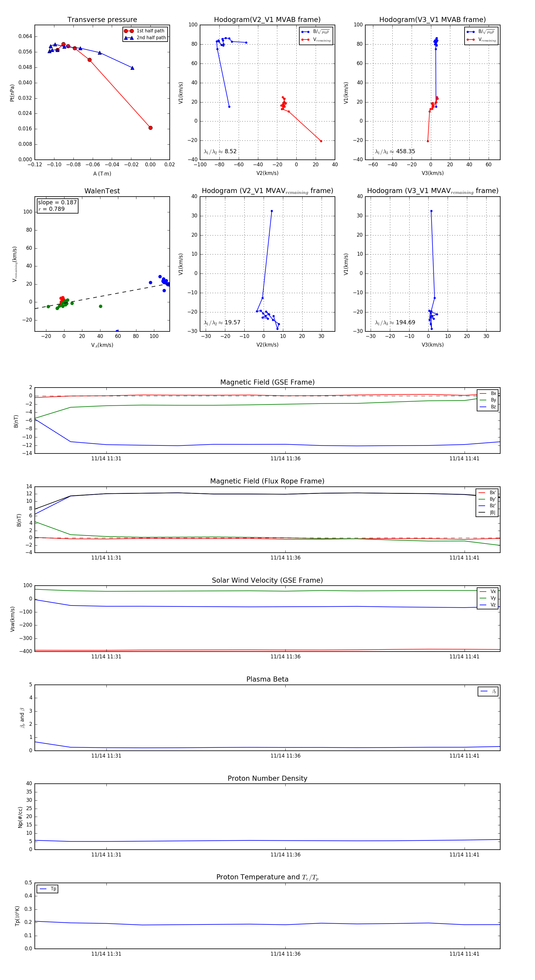Select the "Bz'" legend entry in Flux Rope plot
Screen dimensions: 535x980
point(487,506)
